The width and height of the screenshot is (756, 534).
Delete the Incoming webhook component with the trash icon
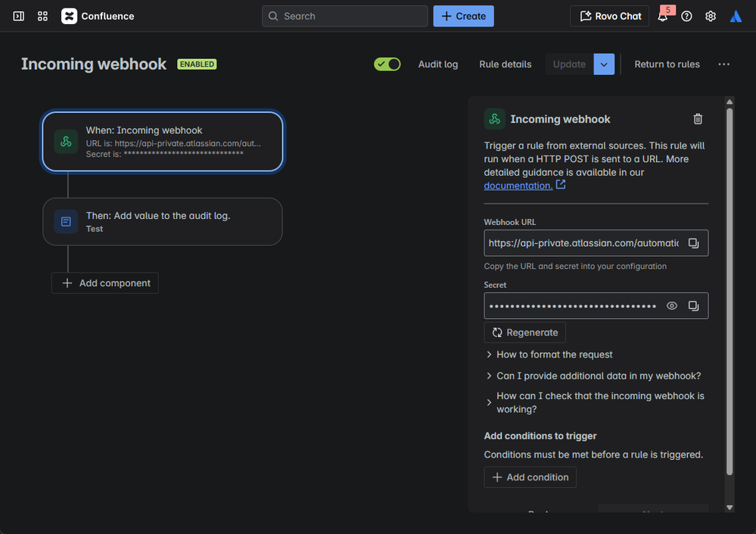698,119
